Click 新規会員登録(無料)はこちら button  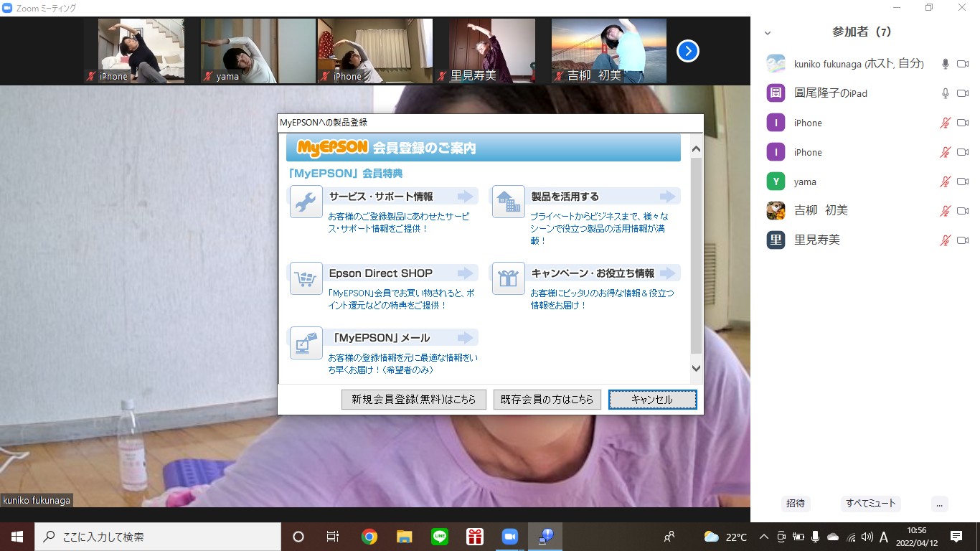414,400
